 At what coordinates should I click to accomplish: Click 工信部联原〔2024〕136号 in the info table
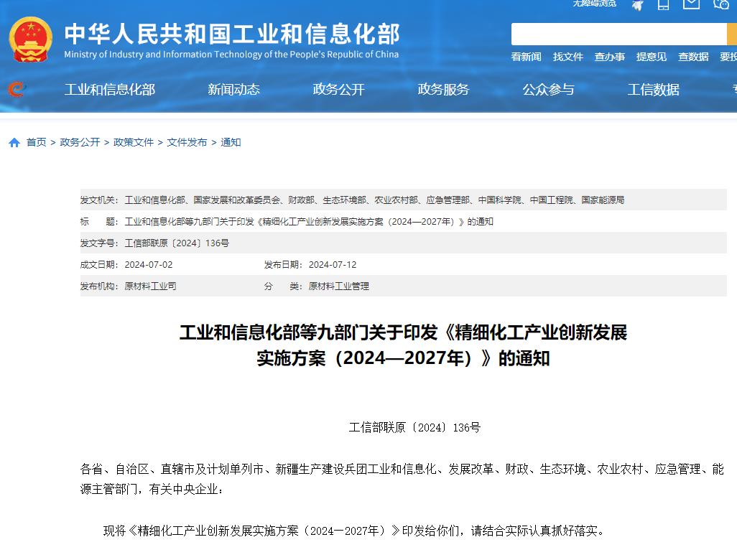tap(177, 243)
